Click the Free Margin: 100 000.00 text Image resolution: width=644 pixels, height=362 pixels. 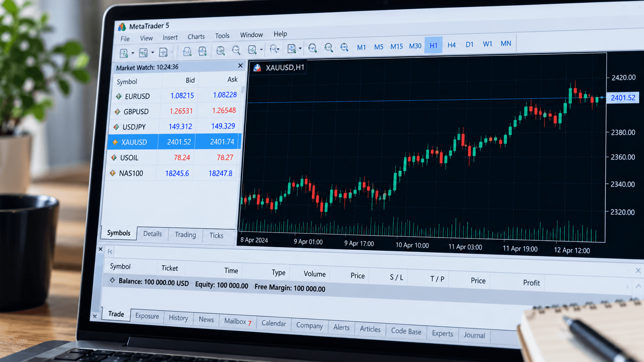pyautogui.click(x=290, y=288)
